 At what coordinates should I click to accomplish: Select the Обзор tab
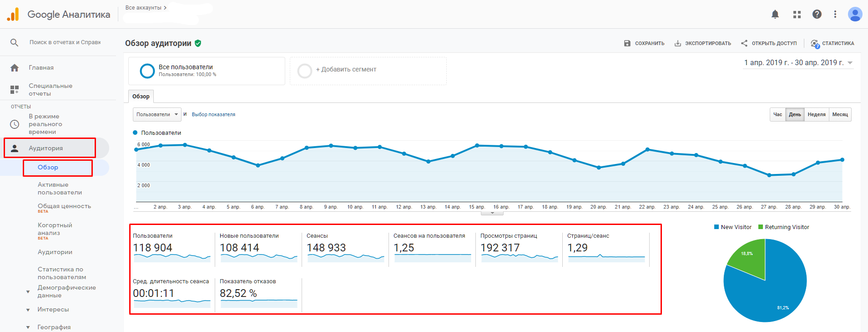coord(141,97)
